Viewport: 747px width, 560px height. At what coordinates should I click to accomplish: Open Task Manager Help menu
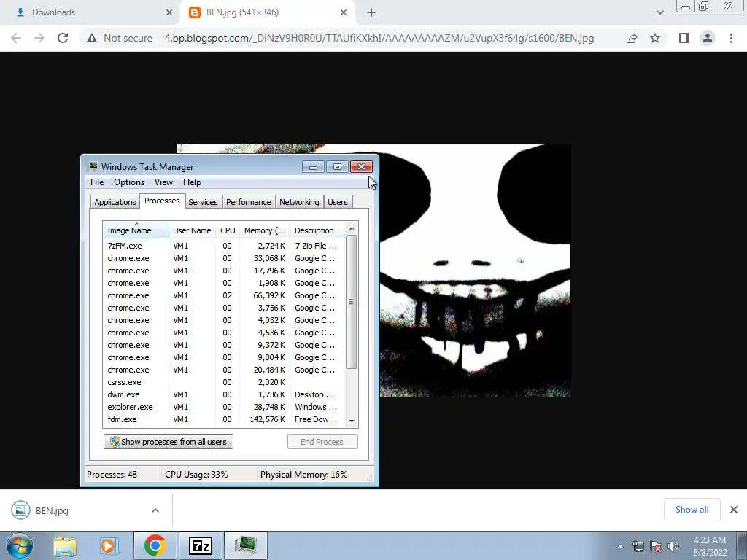(x=192, y=182)
